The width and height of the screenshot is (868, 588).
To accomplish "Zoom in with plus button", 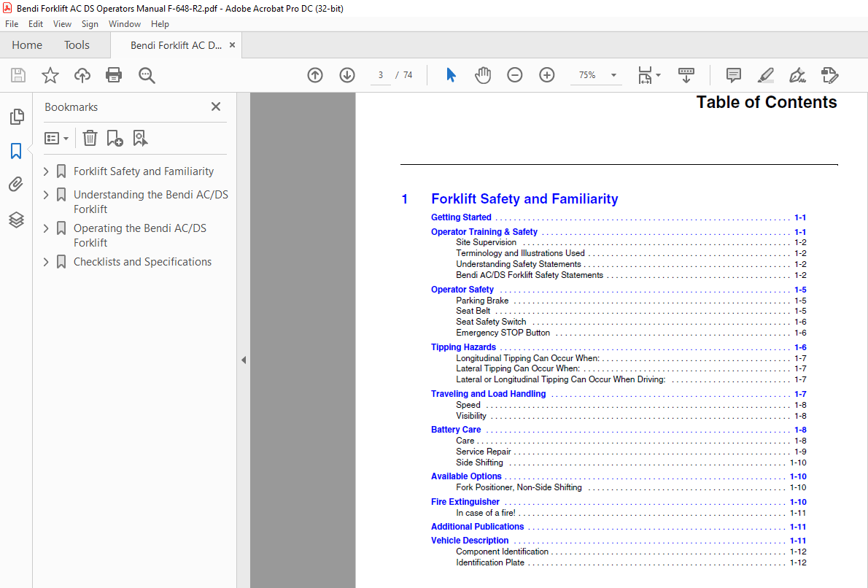I will point(547,74).
